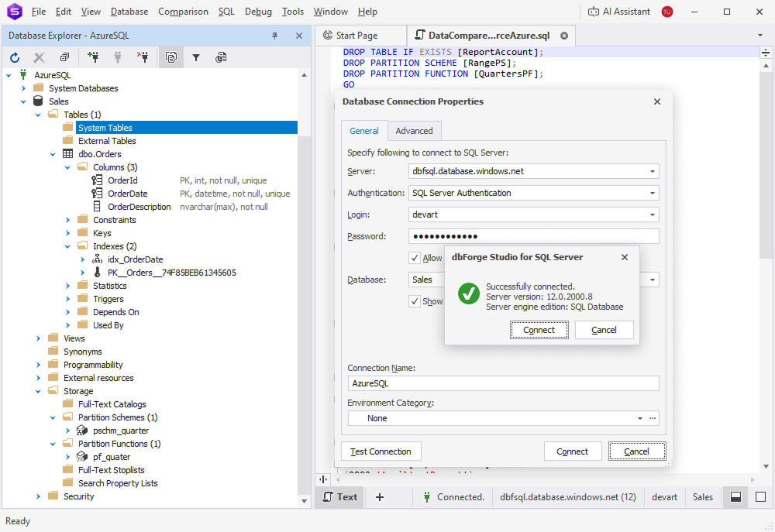Select the OrderDescription column

[139, 207]
